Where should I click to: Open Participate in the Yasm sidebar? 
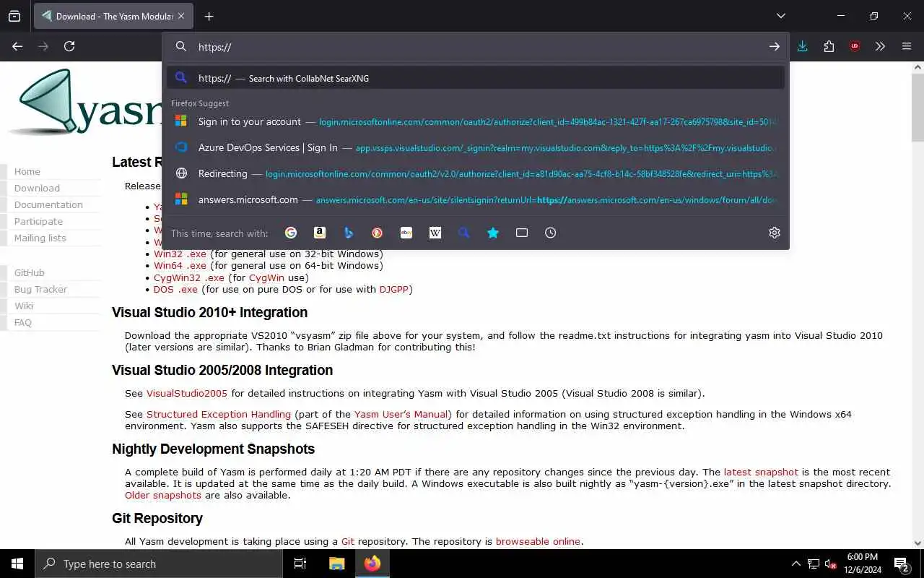(x=38, y=221)
